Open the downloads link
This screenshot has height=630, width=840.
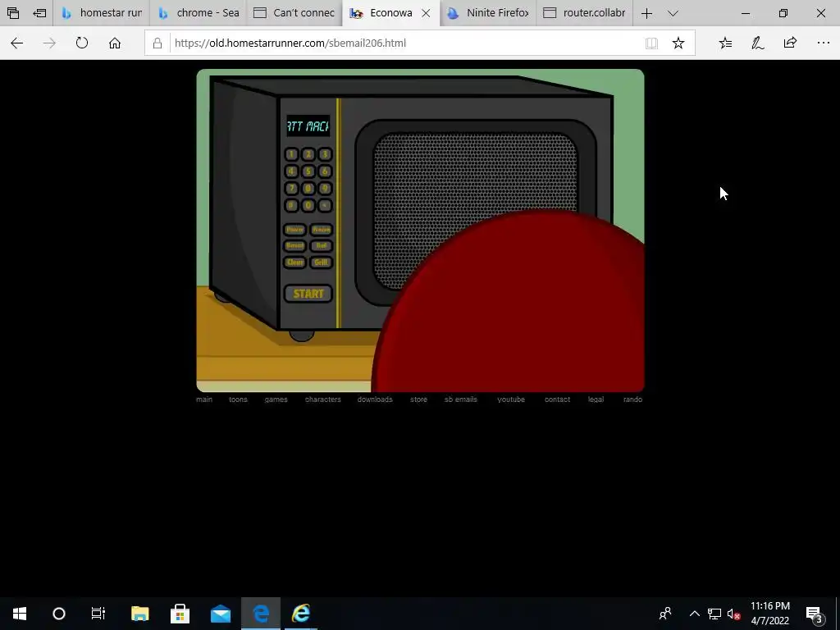(x=375, y=399)
